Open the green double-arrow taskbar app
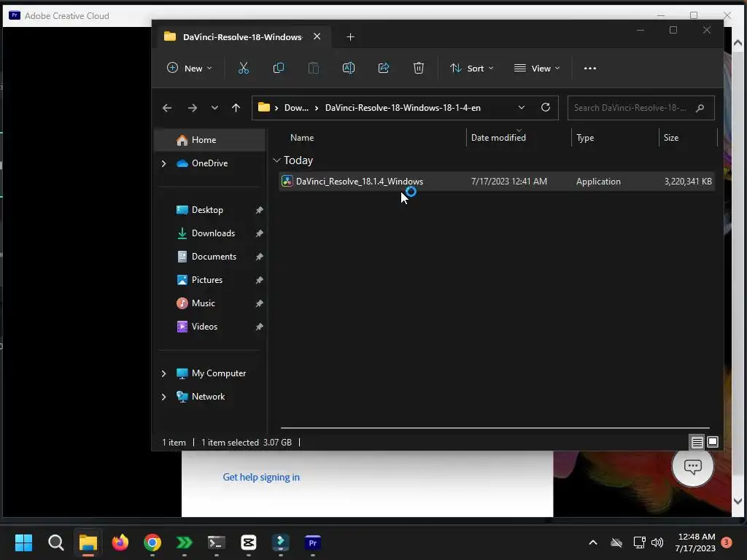The width and height of the screenshot is (747, 560). click(185, 542)
